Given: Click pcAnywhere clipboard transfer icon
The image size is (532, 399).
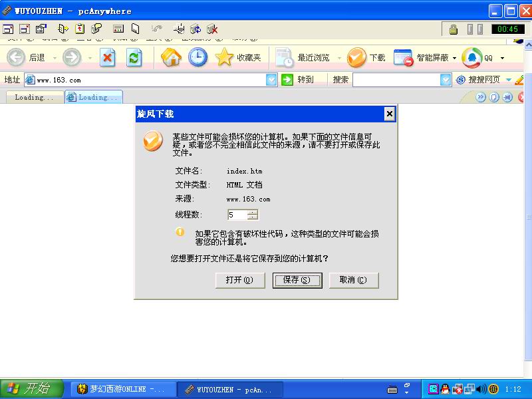Looking at the screenshot, I should click(80, 29).
